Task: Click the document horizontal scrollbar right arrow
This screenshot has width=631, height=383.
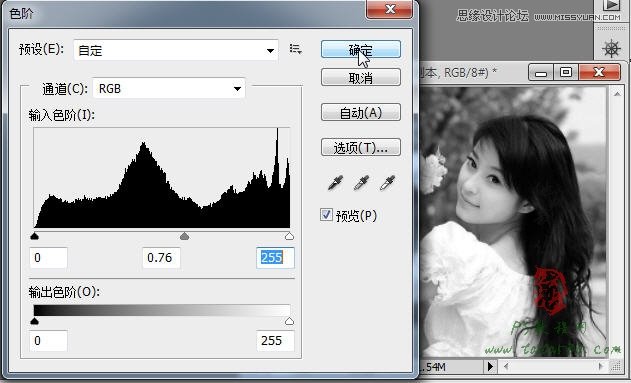Action: tap(601, 367)
